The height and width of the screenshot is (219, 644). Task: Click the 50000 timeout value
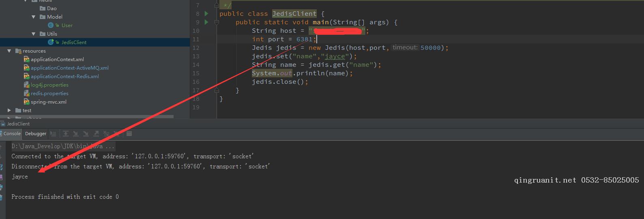click(x=431, y=48)
